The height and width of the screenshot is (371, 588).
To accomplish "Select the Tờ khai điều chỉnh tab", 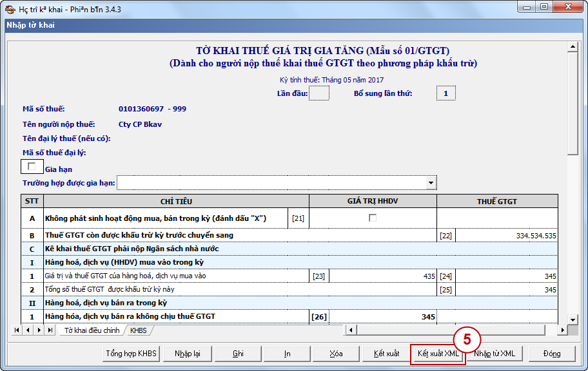I will click(92, 330).
